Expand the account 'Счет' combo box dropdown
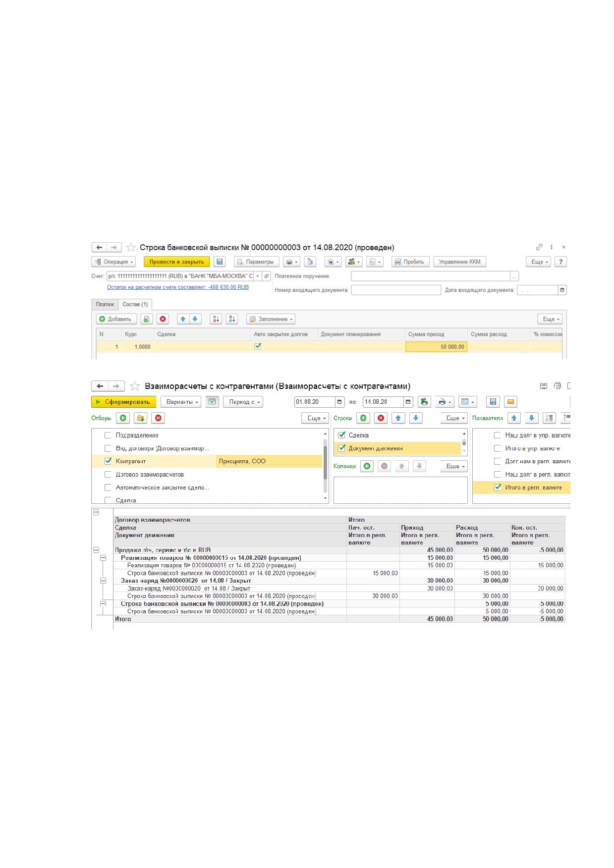The image size is (614, 868). pos(257,276)
